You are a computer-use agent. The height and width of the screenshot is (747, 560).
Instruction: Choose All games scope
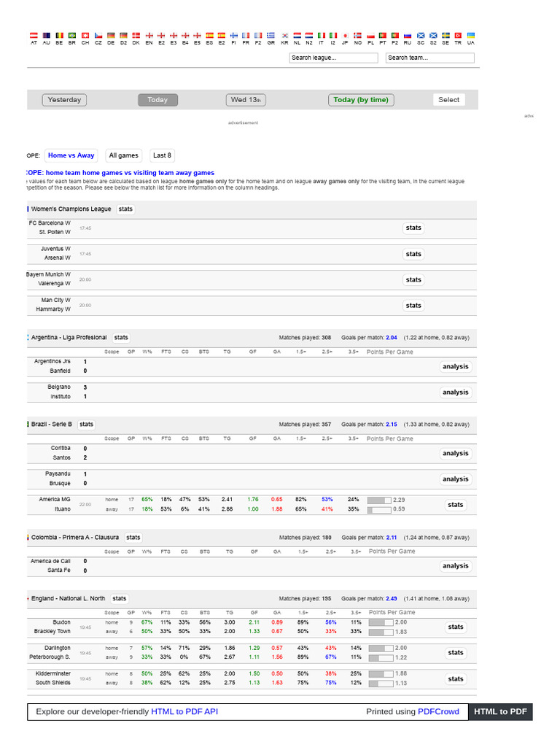pyautogui.click(x=123, y=155)
